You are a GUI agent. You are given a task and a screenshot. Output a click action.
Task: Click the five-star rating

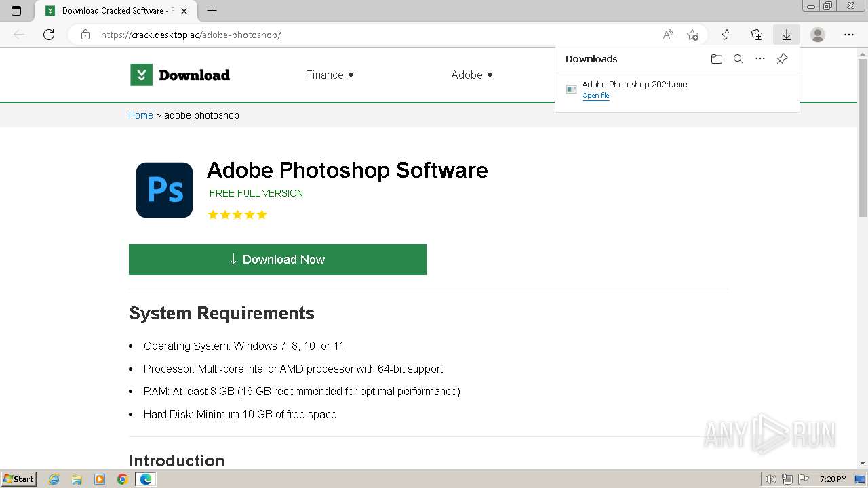(x=237, y=215)
